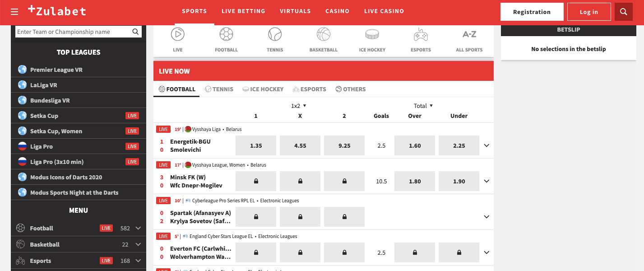The height and width of the screenshot is (271, 644).
Task: Open the Sports main tab
Action: point(195,11)
